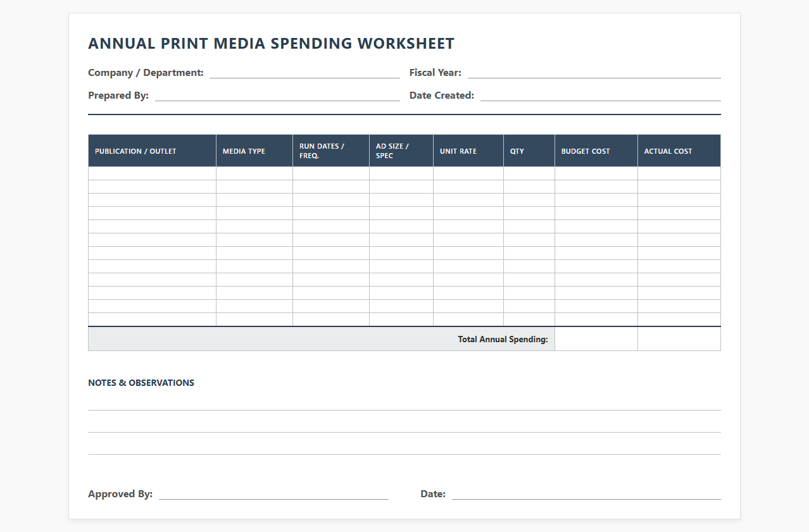Click the Company / Department input line
This screenshot has width=809, height=532.
pyautogui.click(x=304, y=73)
